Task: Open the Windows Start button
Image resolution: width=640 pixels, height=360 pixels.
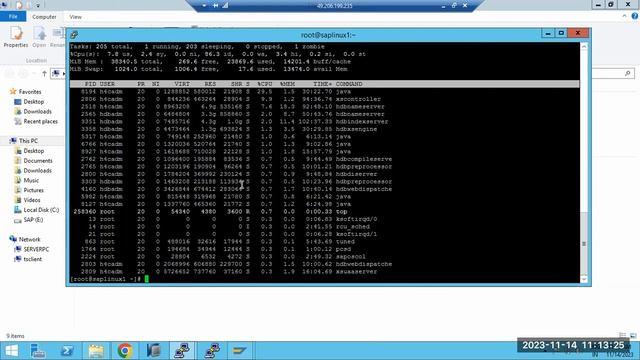Action: click(x=11, y=351)
